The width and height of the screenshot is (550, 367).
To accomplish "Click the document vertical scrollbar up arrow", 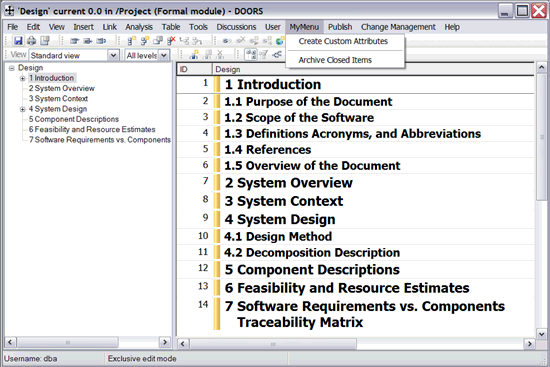I will (541, 67).
